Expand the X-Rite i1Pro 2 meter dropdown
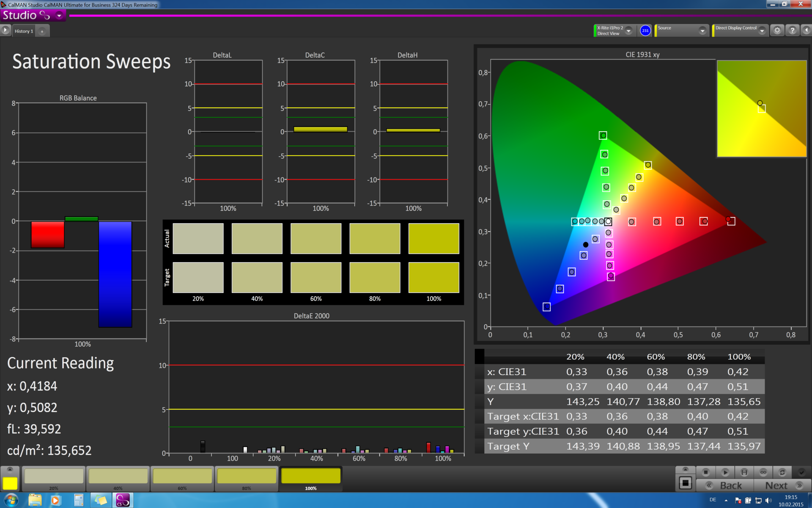Viewport: 812px width, 508px height. pos(629,30)
